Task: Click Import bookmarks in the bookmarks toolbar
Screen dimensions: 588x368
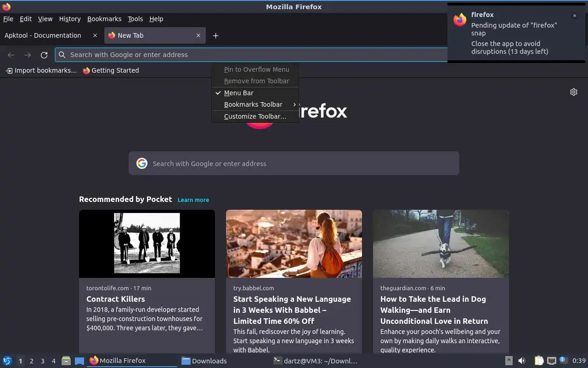Action: point(41,70)
